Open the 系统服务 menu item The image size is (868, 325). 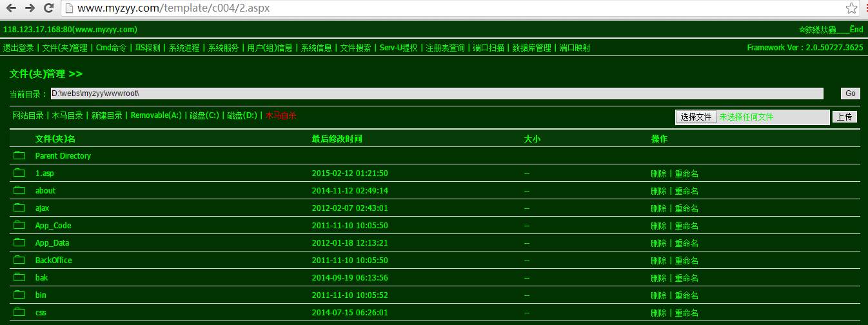223,48
